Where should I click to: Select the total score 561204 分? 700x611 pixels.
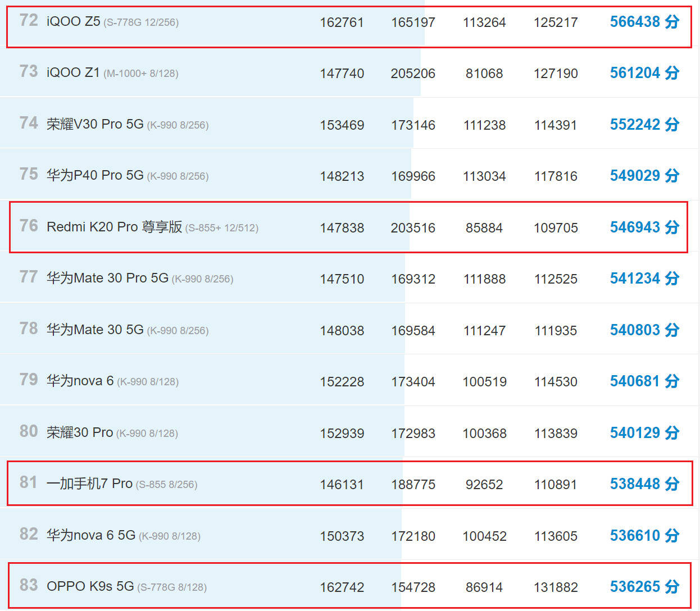click(x=644, y=73)
